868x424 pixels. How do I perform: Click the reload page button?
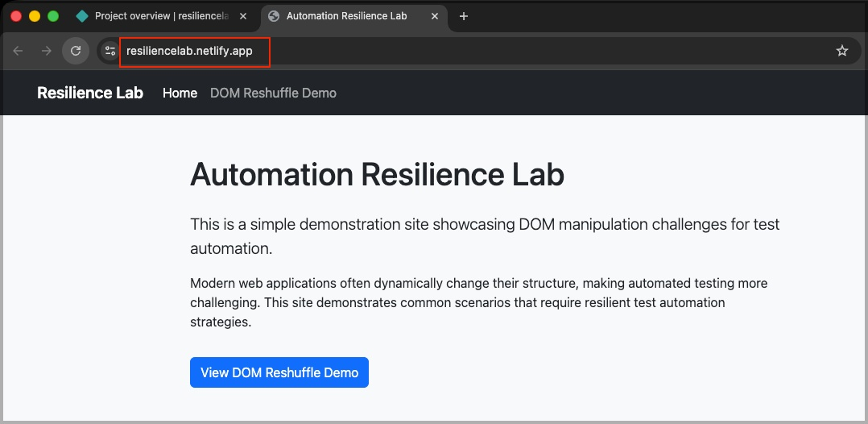(x=76, y=51)
